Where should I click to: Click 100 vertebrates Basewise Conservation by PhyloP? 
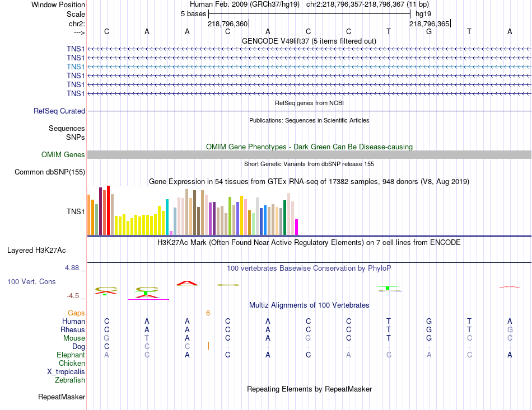(309, 268)
